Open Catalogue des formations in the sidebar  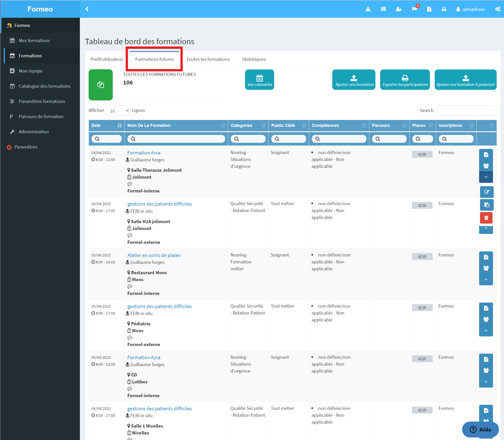pyautogui.click(x=45, y=86)
